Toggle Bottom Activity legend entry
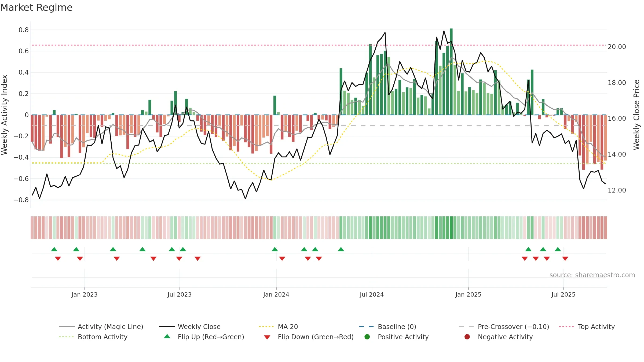 click(x=93, y=337)
